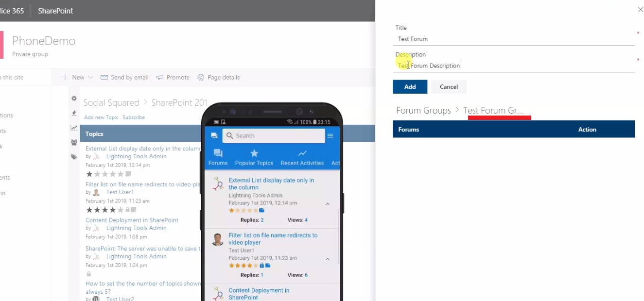Click Test User1 author link on page

[x=120, y=192]
